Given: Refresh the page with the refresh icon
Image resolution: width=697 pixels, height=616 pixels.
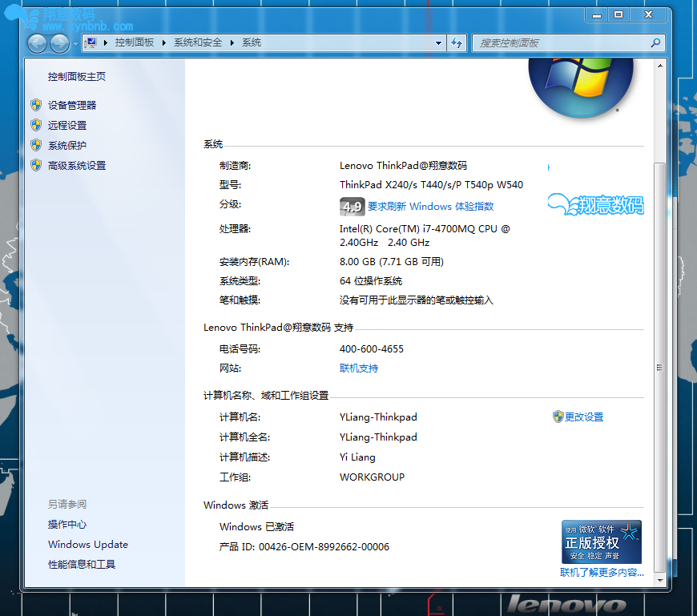Looking at the screenshot, I should click(x=457, y=43).
